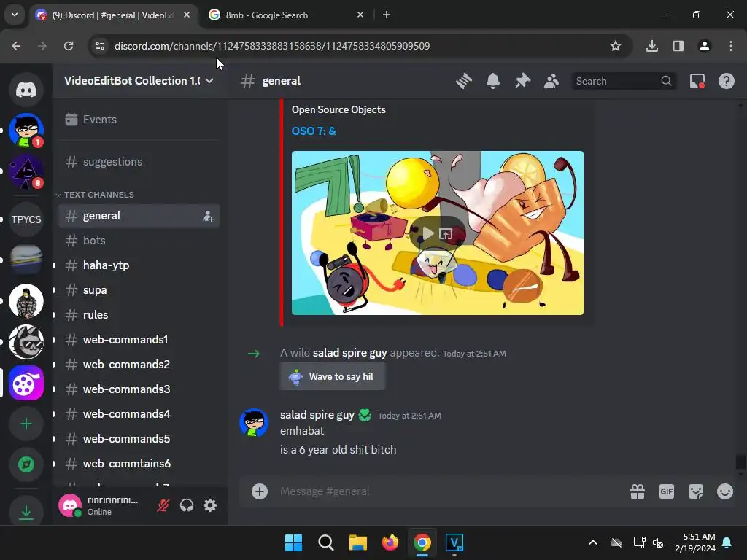Open Chrome profile icon
747x560 pixels.
(705, 46)
